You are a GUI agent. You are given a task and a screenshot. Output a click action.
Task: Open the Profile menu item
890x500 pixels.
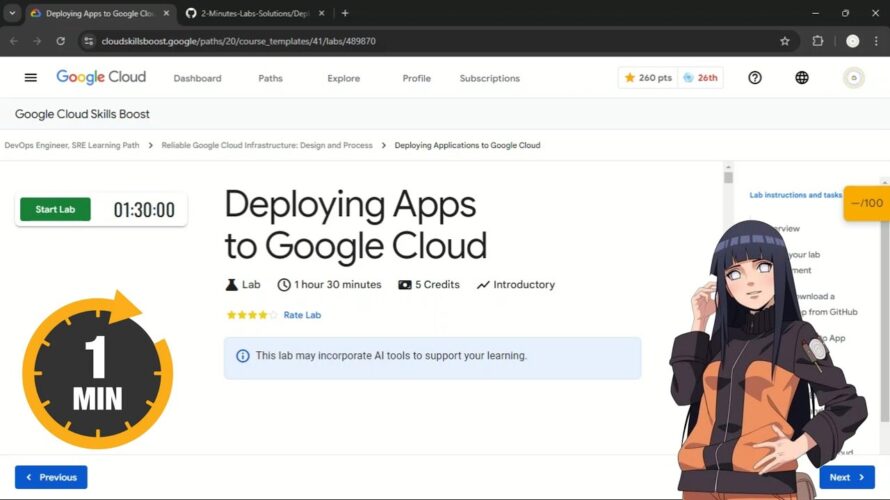click(417, 78)
